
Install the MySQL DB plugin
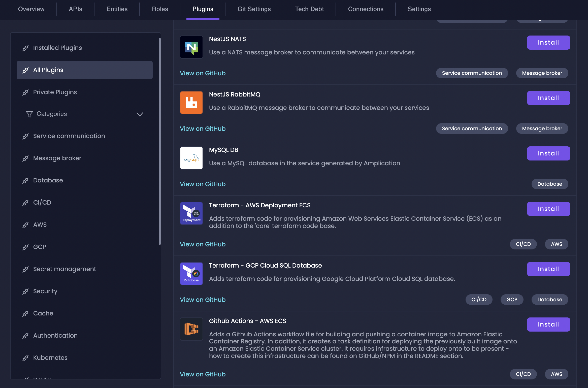click(x=548, y=153)
